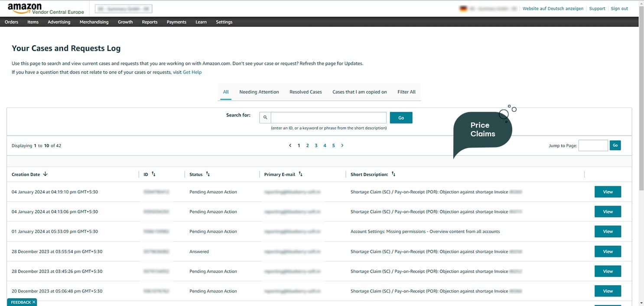Image resolution: width=644 pixels, height=306 pixels.
Task: Sort the Primary E-mail column
Action: pyautogui.click(x=301, y=174)
